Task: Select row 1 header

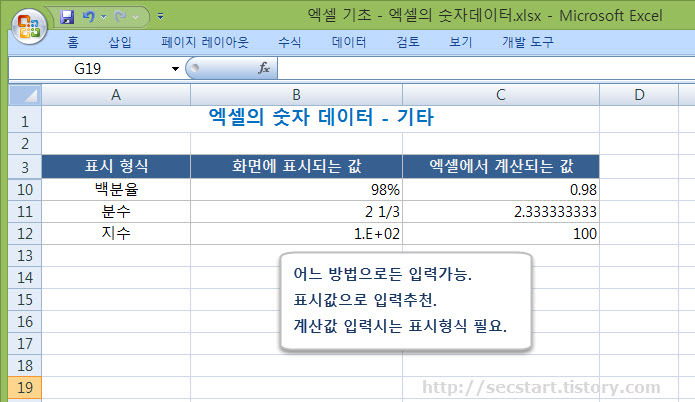Action: [25, 119]
